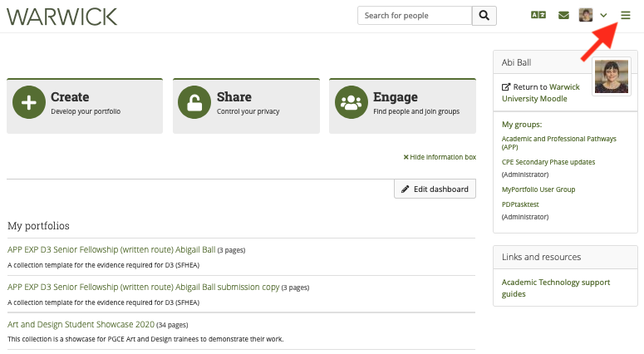Click the search magnifier button
Screen dimensions: 644x354
[484, 15]
